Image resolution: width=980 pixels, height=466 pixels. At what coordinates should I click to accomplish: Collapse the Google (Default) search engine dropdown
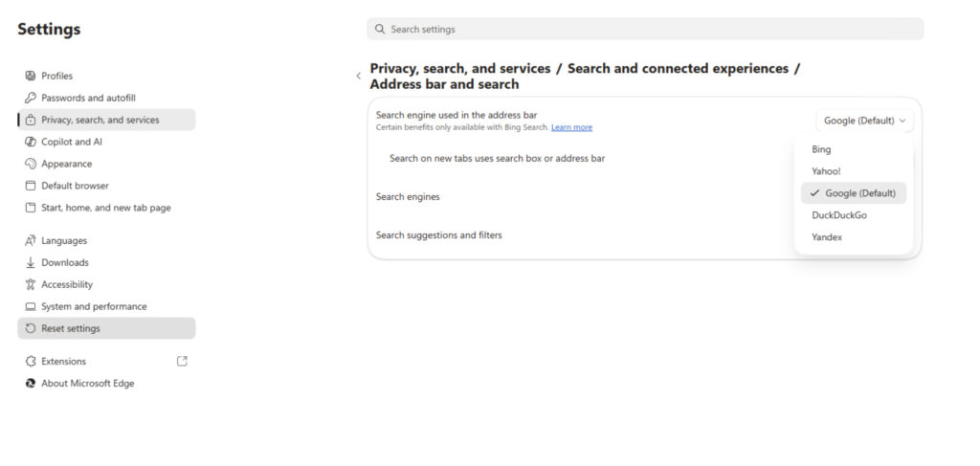tap(864, 121)
